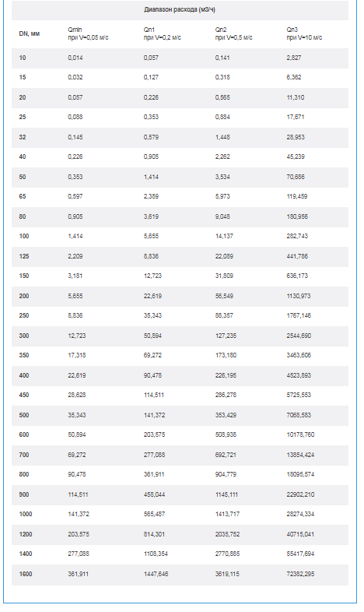Select the DN 150 row label
This screenshot has height=612, width=364.
point(24,276)
